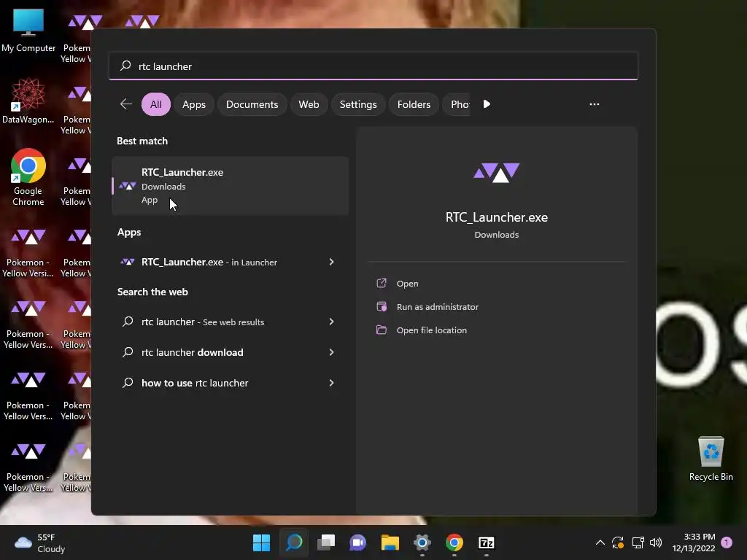
Task: Open Task View from the taskbar
Action: 326,542
